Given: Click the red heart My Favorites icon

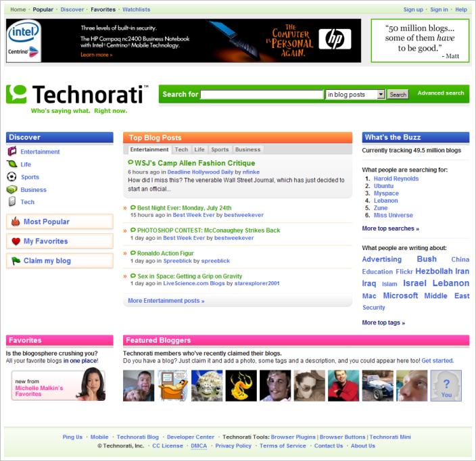Looking at the screenshot, I should (x=16, y=241).
